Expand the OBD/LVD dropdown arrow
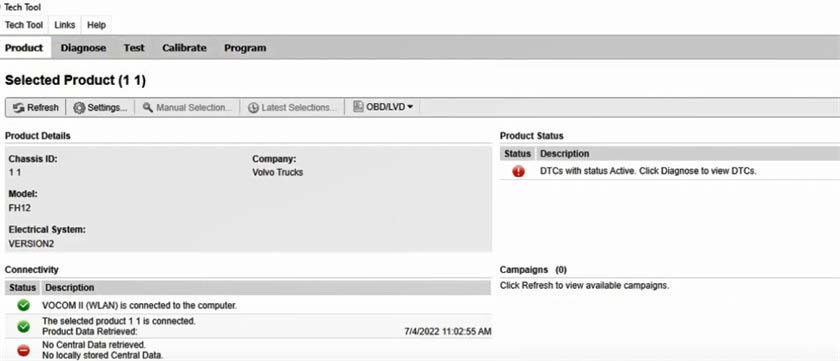This screenshot has height=361, width=840. point(410,107)
